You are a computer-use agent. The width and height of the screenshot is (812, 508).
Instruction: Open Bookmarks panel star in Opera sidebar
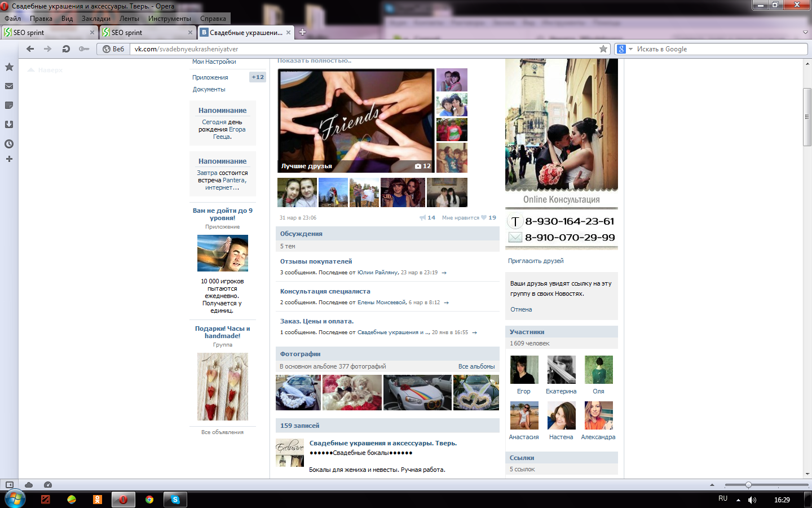point(9,67)
